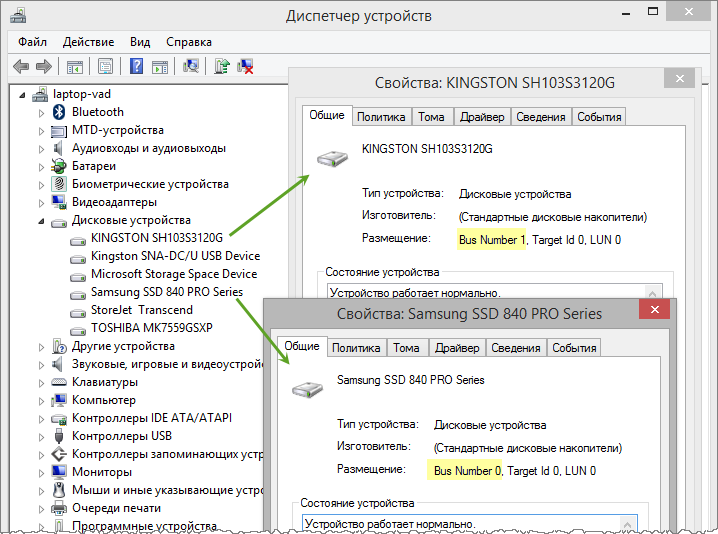
Task: Select Общие tab in Samsung SSD properties
Action: coord(302,346)
